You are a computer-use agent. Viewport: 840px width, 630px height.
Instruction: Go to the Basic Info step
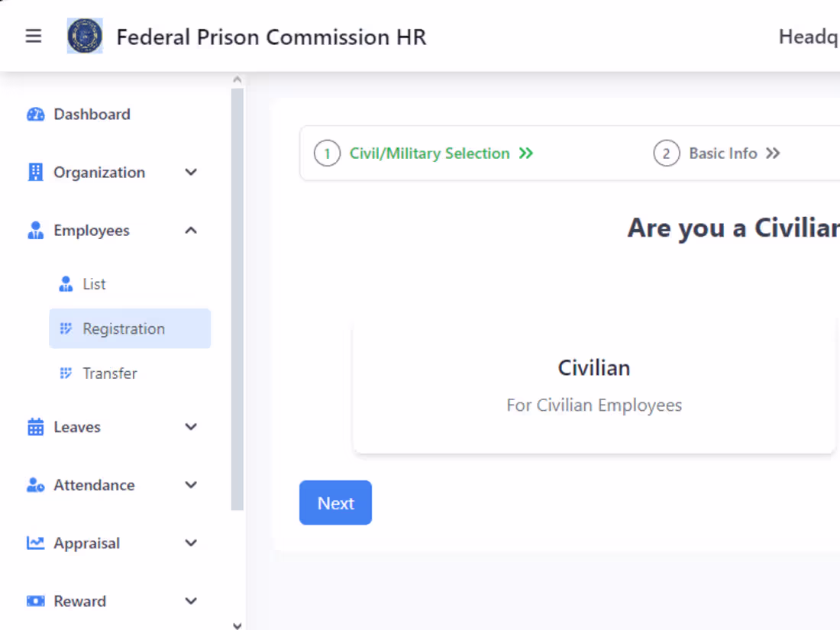coord(722,153)
